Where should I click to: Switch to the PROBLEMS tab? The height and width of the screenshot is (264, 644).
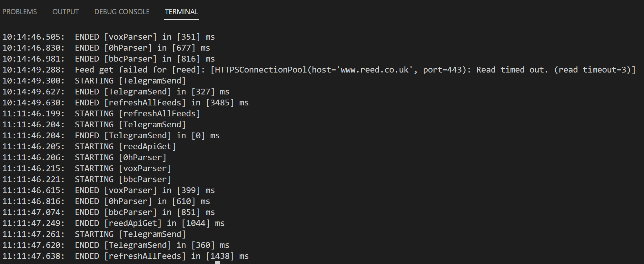(x=20, y=12)
